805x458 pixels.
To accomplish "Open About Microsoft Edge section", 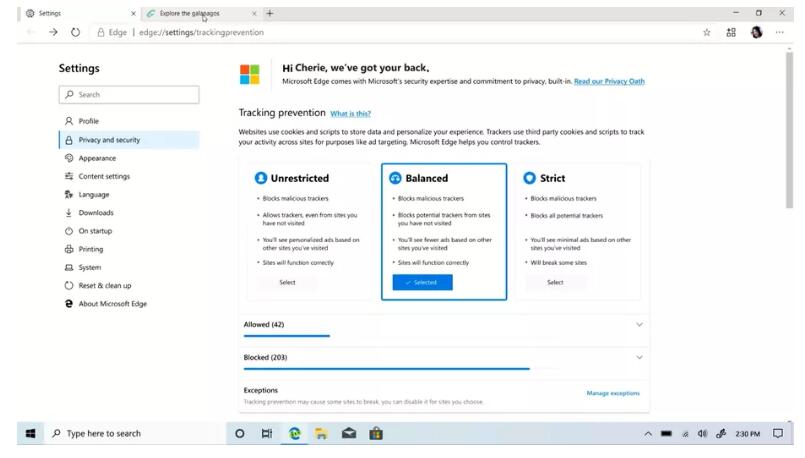I will click(x=129, y=304).
